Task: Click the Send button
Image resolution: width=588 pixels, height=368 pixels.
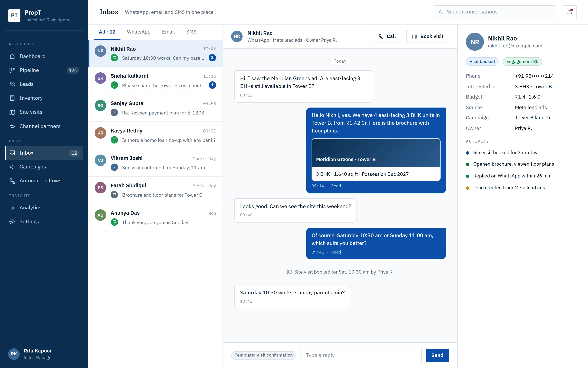Action: pos(437,355)
